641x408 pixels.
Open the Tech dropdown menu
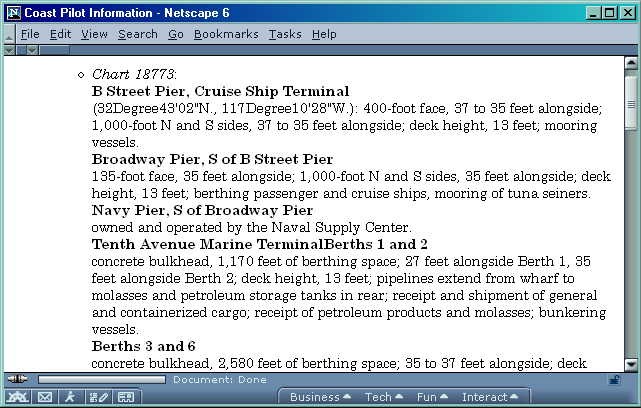coord(383,397)
